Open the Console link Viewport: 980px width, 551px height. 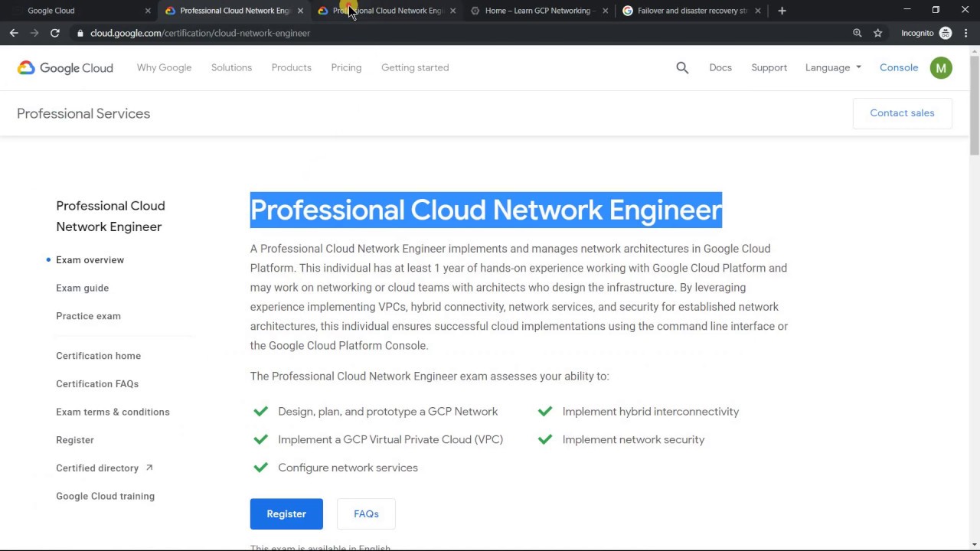(x=899, y=67)
